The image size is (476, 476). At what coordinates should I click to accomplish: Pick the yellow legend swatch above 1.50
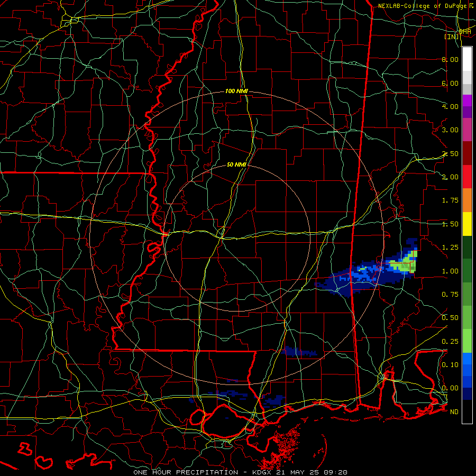pos(467,224)
